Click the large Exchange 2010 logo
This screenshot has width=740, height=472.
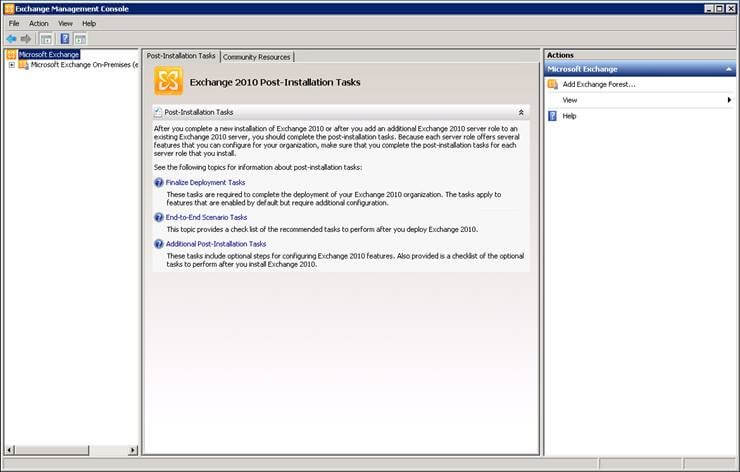click(168, 81)
